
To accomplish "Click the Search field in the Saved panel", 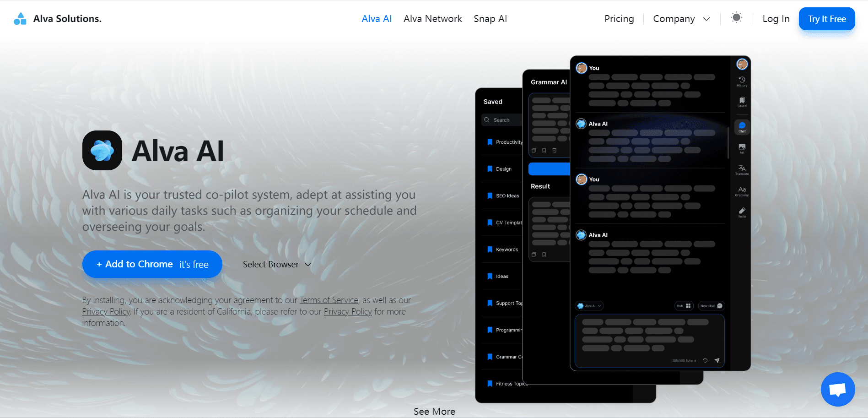I will coord(502,120).
